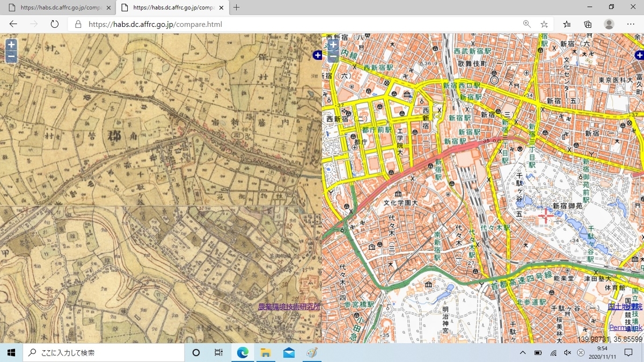Click the 西新宿駅 station label
The image size is (644, 362).
pyautogui.click(x=379, y=68)
